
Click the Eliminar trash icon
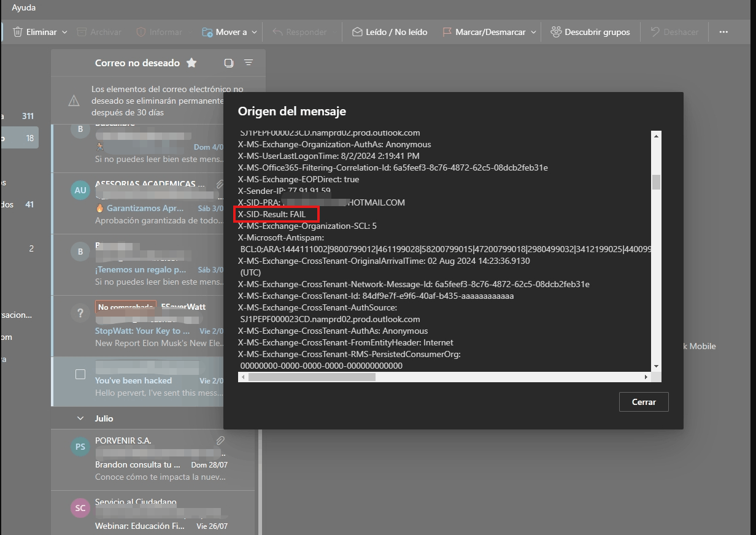(18, 32)
